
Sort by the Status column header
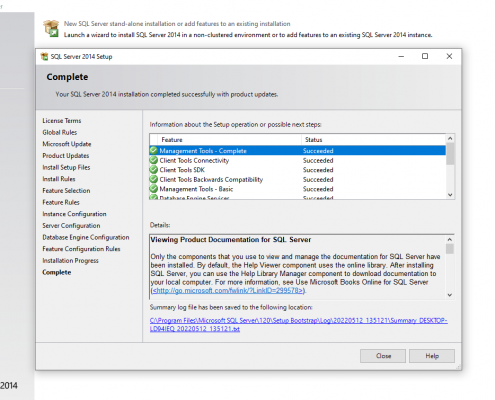pyautogui.click(x=373, y=140)
